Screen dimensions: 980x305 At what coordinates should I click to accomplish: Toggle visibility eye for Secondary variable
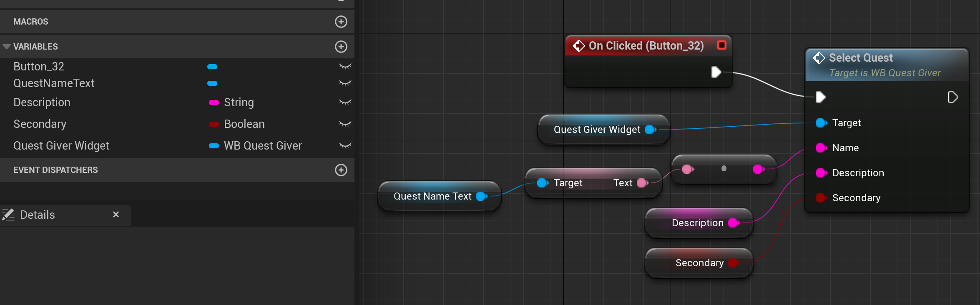point(345,124)
